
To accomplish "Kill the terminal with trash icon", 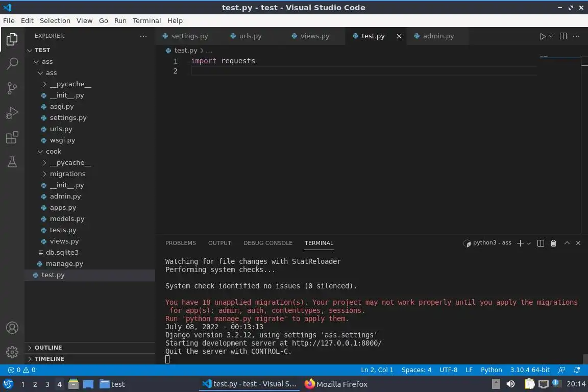I will tap(553, 243).
